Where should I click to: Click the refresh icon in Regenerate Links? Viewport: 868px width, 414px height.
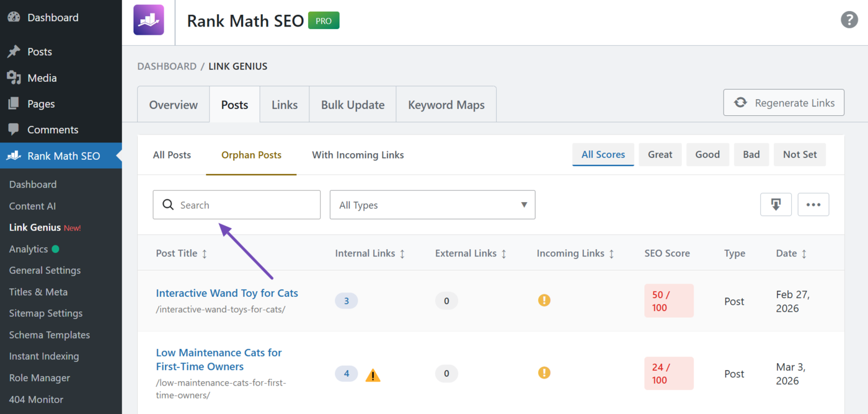pos(740,103)
